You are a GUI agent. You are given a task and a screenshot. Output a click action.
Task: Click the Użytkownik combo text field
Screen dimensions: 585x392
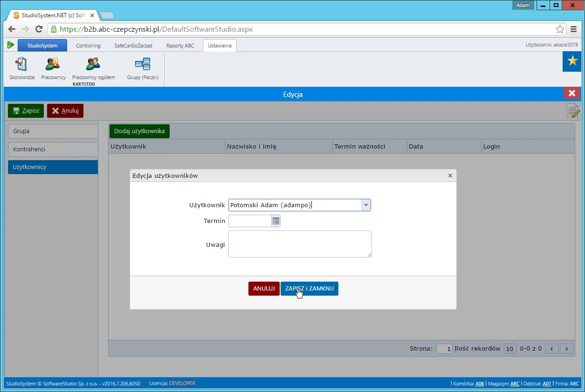point(295,205)
